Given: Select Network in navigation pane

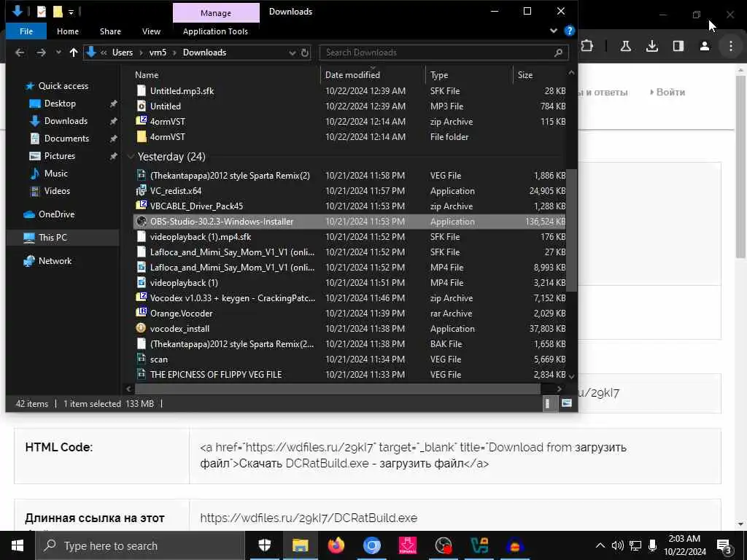Looking at the screenshot, I should (x=55, y=260).
